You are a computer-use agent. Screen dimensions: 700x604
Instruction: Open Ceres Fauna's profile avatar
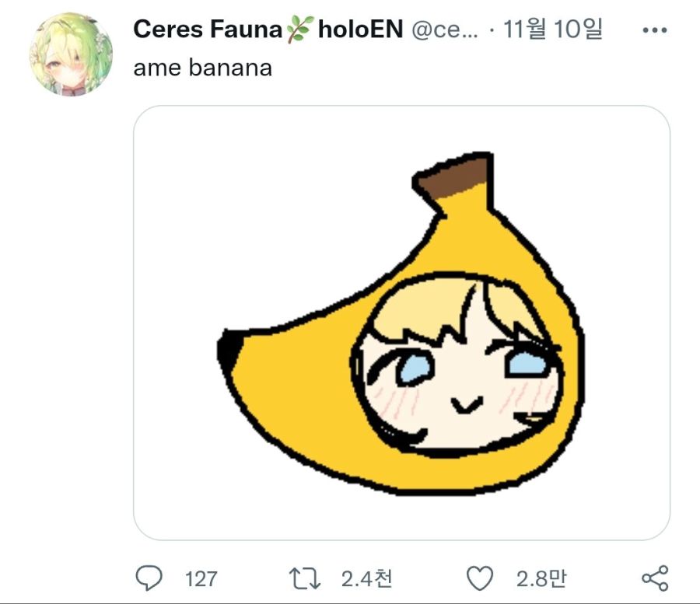[x=71, y=54]
